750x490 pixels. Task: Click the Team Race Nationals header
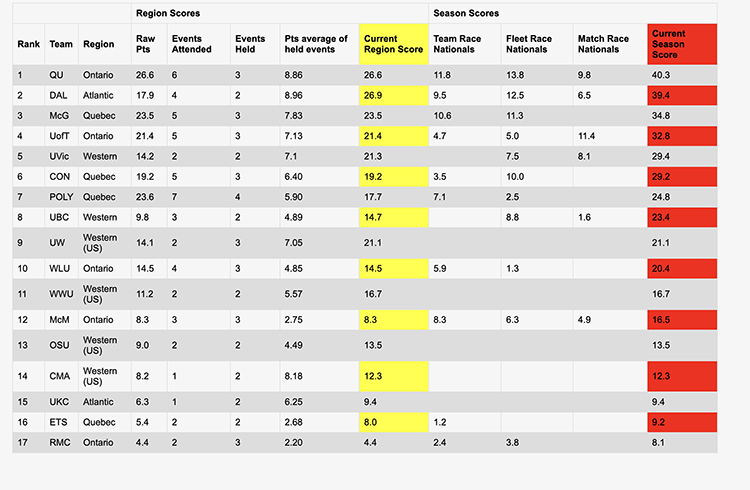[x=465, y=44]
